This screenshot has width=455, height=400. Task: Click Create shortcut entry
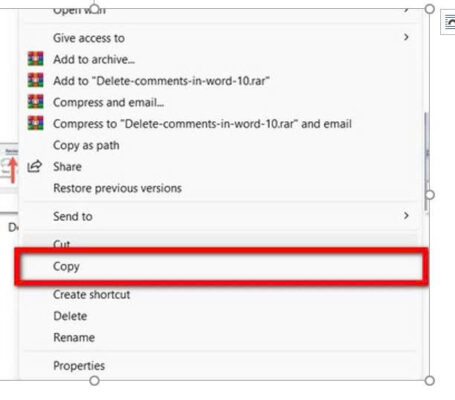click(92, 294)
